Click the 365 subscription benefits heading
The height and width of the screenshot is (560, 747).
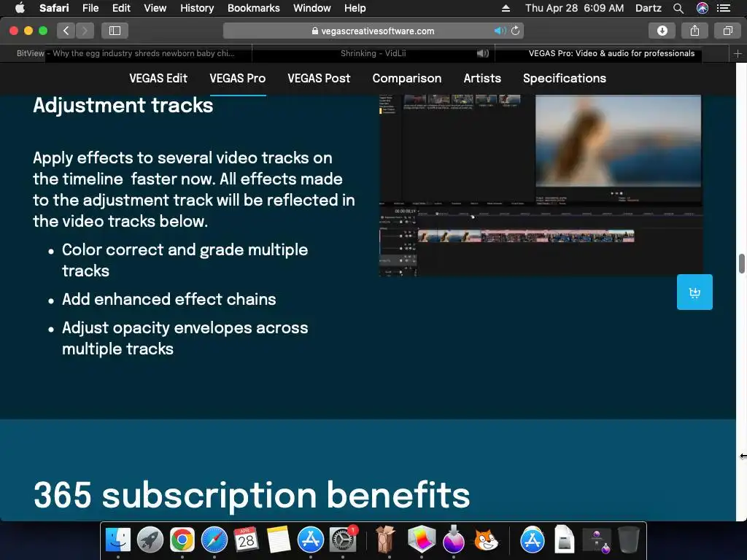[252, 495]
